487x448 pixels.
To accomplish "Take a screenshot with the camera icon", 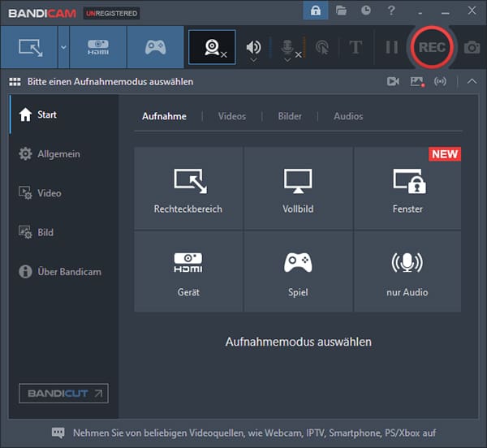I will (472, 48).
